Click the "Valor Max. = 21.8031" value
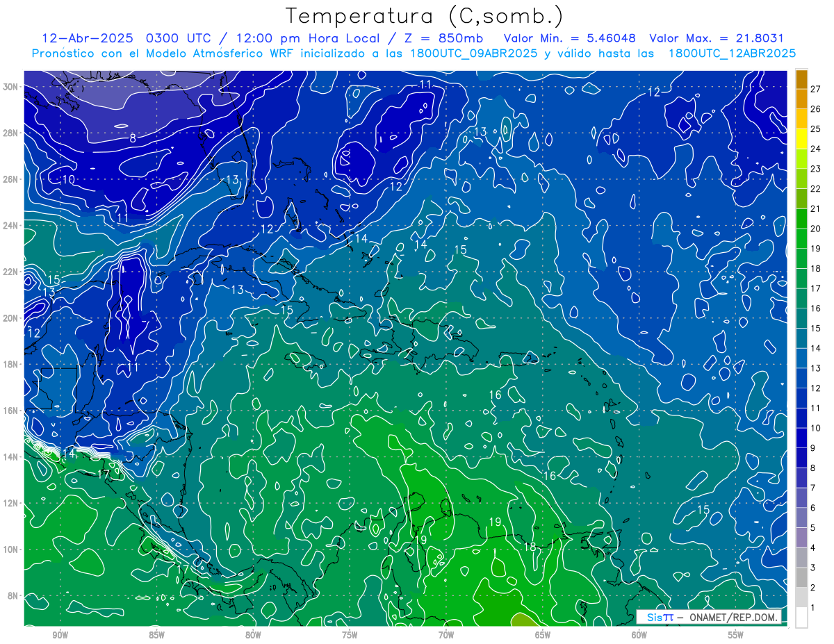Image resolution: width=834 pixels, height=644 pixels. click(717, 38)
